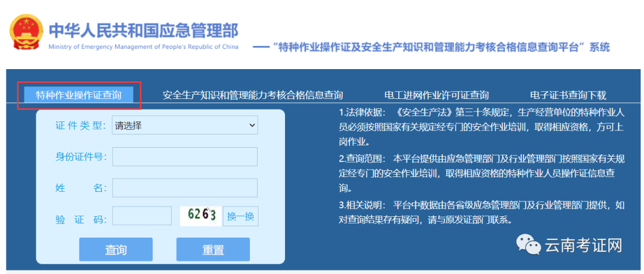644x274 pixels.
Task: Refresh captcha with 换一换 button
Action: tap(241, 216)
